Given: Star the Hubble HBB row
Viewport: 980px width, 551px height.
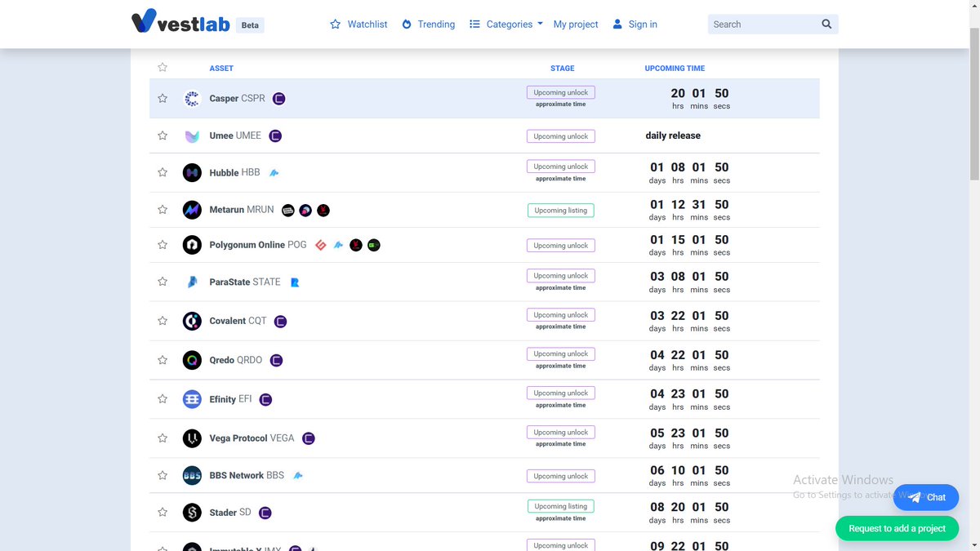Looking at the screenshot, I should point(163,172).
